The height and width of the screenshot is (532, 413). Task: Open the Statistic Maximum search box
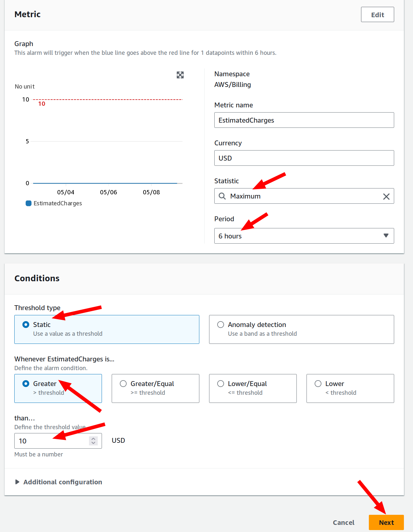[304, 196]
